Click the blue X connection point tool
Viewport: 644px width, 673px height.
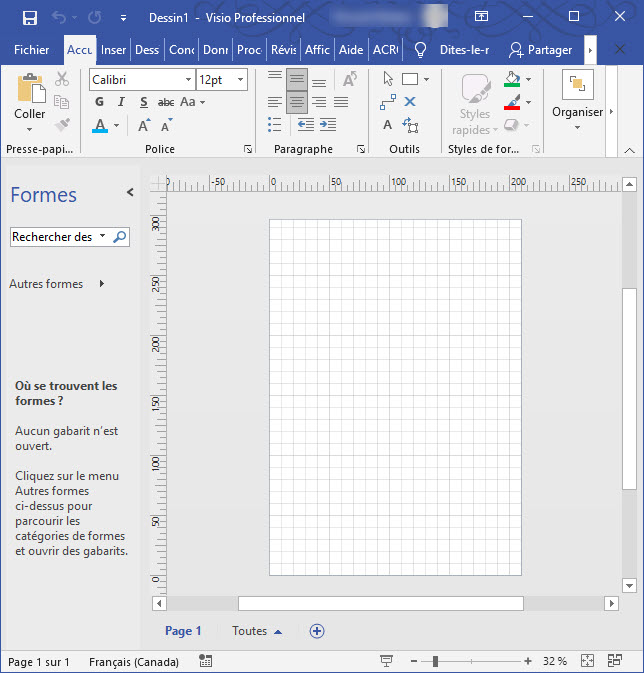[x=410, y=102]
